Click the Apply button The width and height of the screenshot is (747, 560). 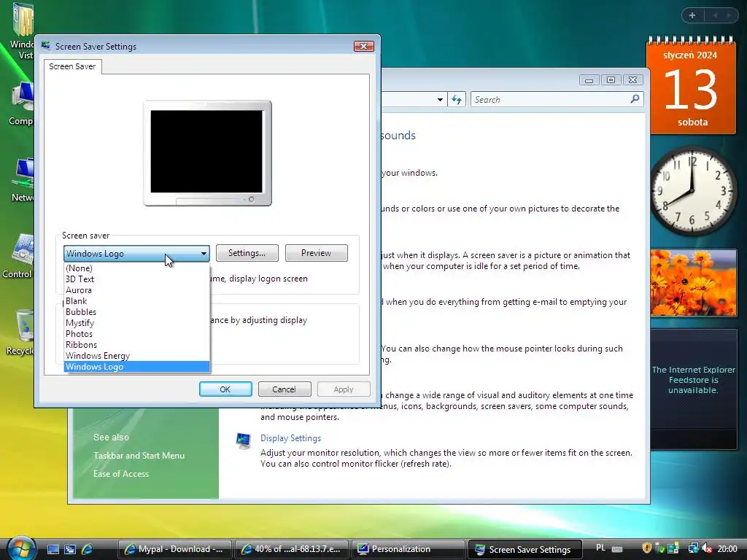click(344, 389)
